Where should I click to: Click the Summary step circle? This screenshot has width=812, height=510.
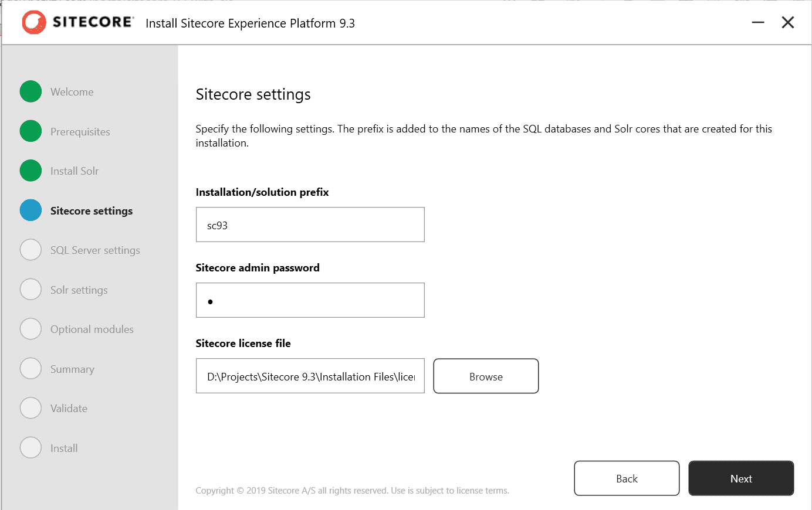click(x=31, y=369)
